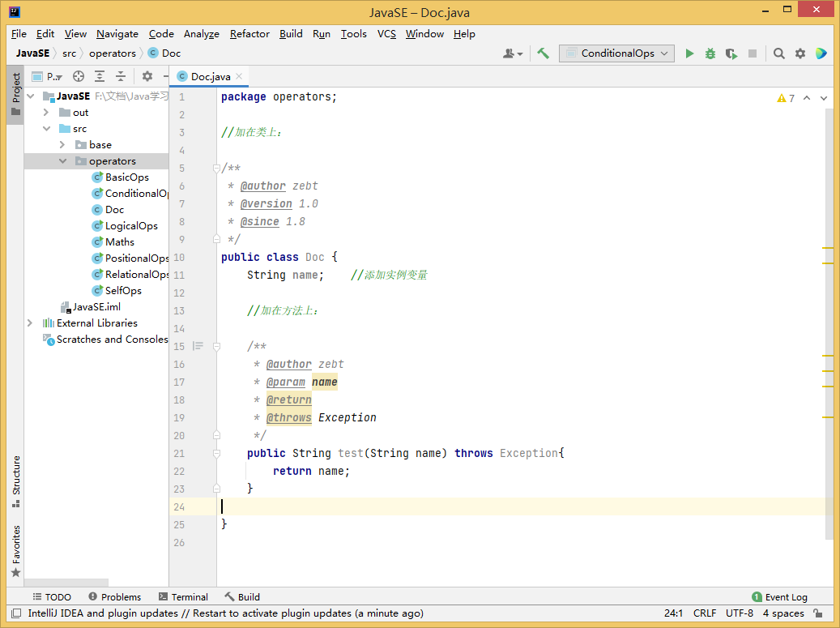Switch to the Doc.java editor tab
Viewport: 840px width, 628px height.
pyautogui.click(x=209, y=76)
